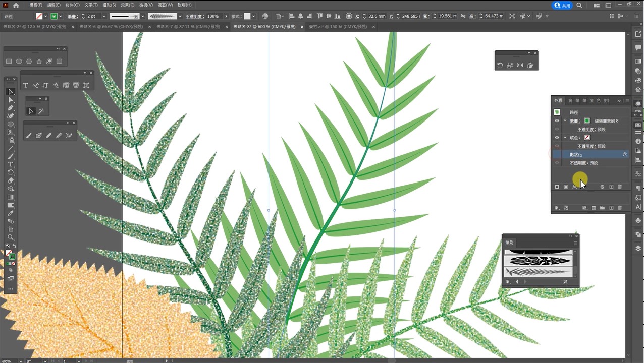Open the 樣式 graphic style dropdown
The image size is (644, 363).
(x=253, y=16)
